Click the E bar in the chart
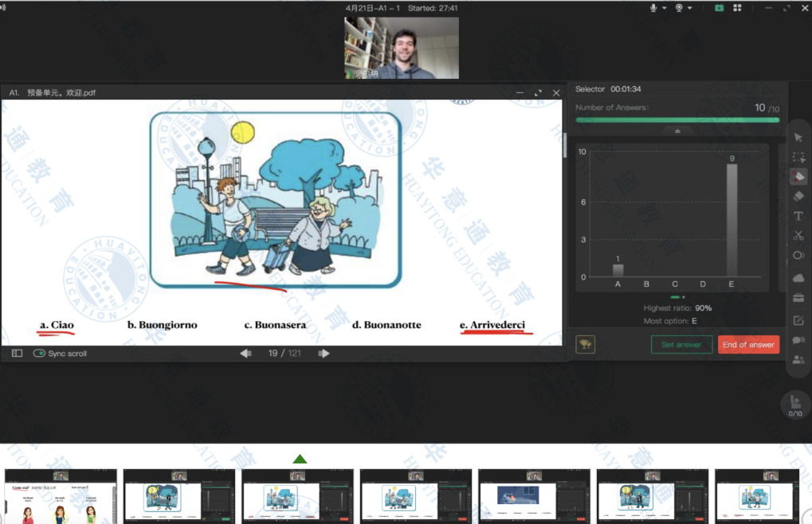This screenshot has width=812, height=524. pos(732,221)
